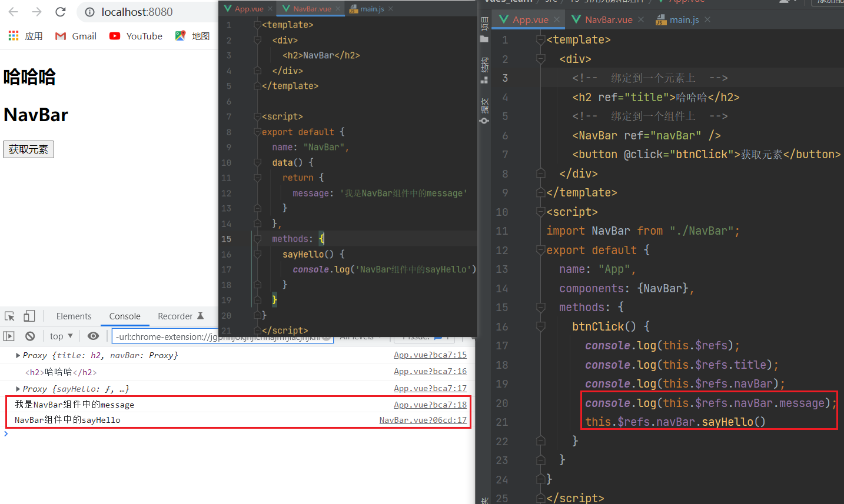Close main.js tab in small editor

tap(391, 9)
